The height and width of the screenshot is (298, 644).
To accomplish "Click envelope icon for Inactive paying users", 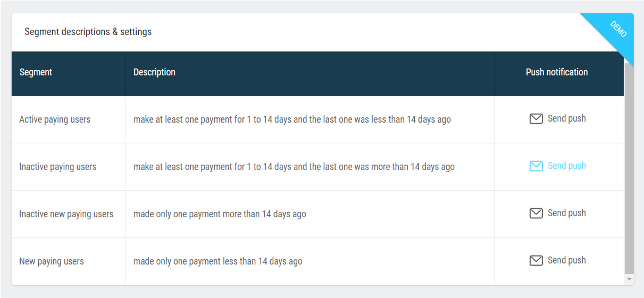I will 536,166.
